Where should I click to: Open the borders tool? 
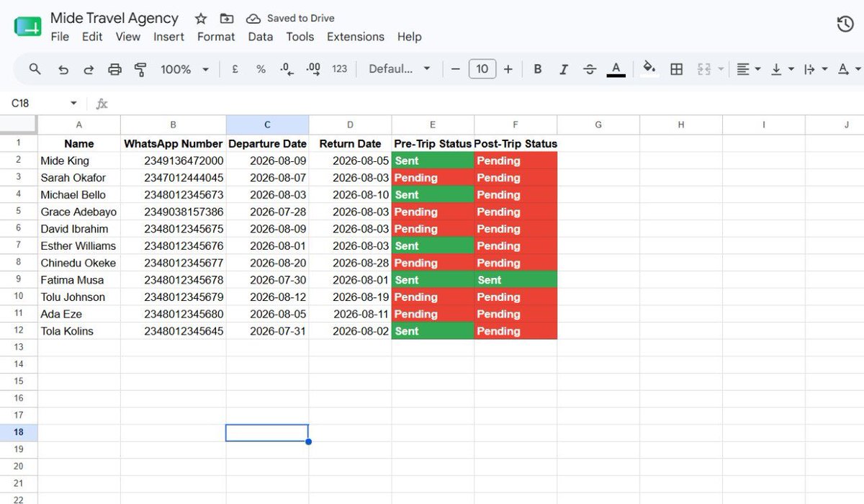[x=676, y=69]
